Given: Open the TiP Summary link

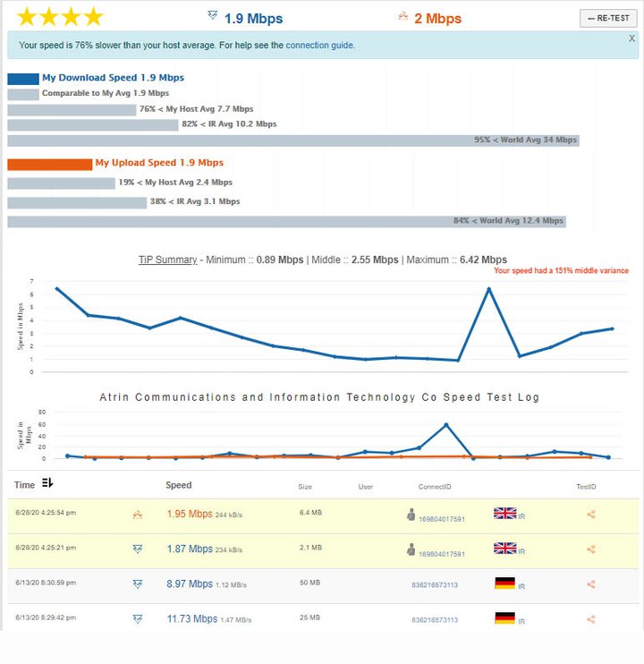Looking at the screenshot, I should point(167,260).
